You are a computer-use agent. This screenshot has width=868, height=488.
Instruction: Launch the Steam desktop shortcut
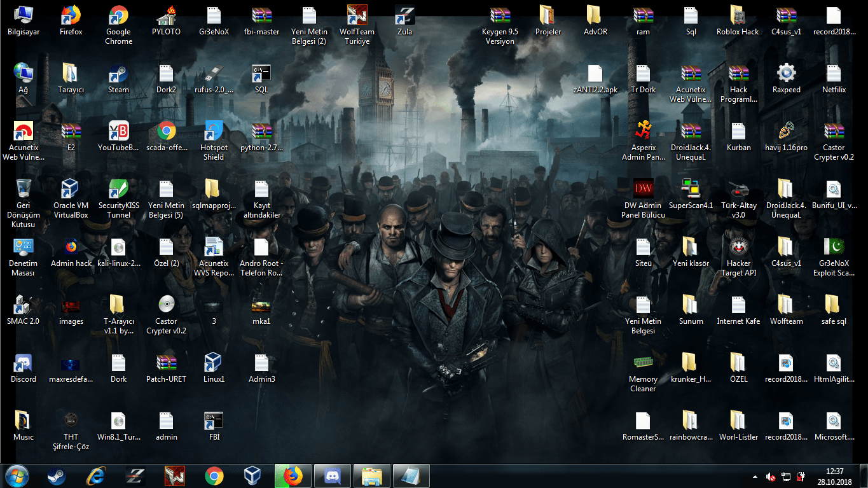(x=119, y=79)
